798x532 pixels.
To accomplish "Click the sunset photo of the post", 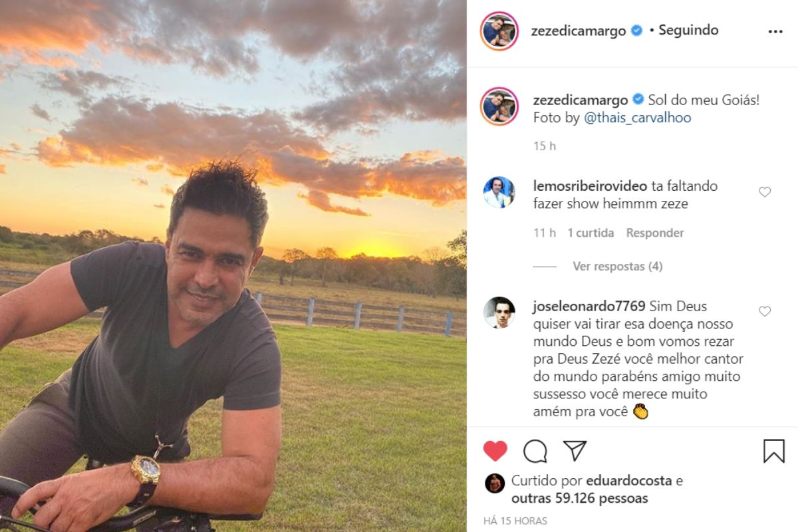I will click(233, 266).
